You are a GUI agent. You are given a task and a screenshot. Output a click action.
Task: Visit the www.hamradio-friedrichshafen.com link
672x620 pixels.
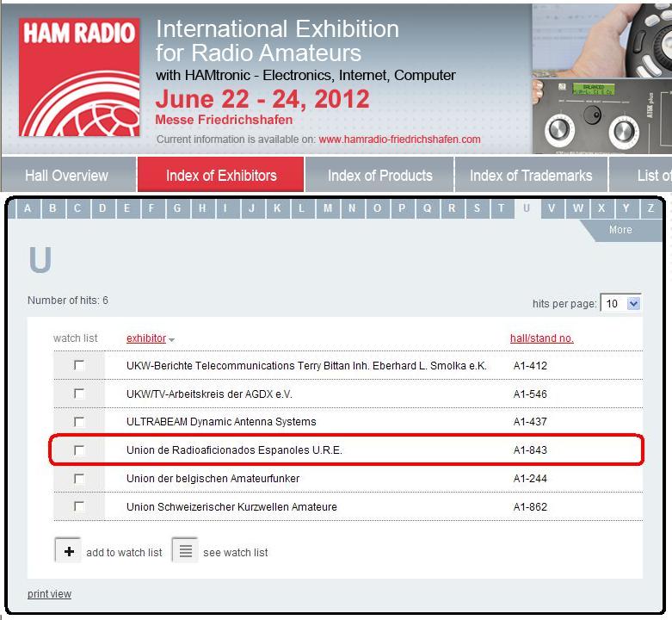pyautogui.click(x=399, y=139)
